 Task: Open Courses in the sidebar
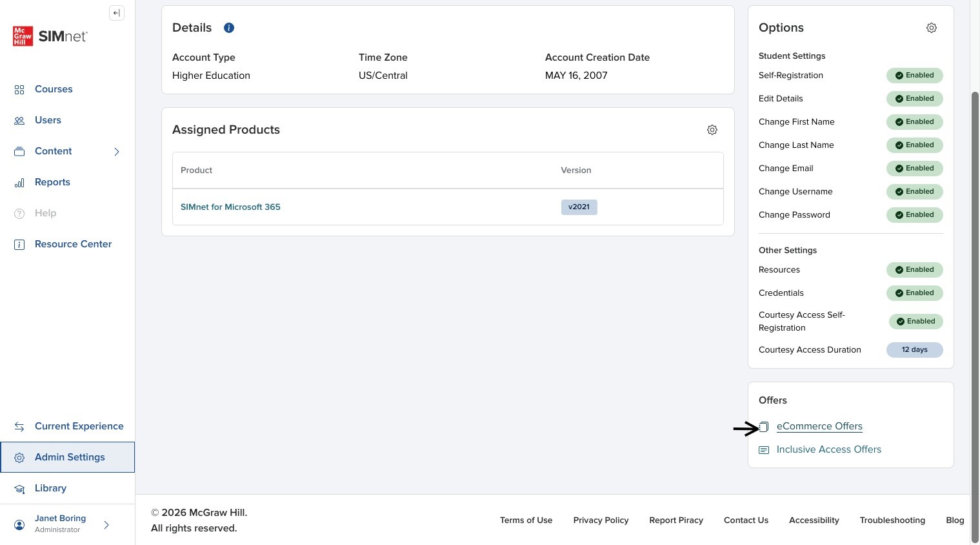tap(54, 89)
